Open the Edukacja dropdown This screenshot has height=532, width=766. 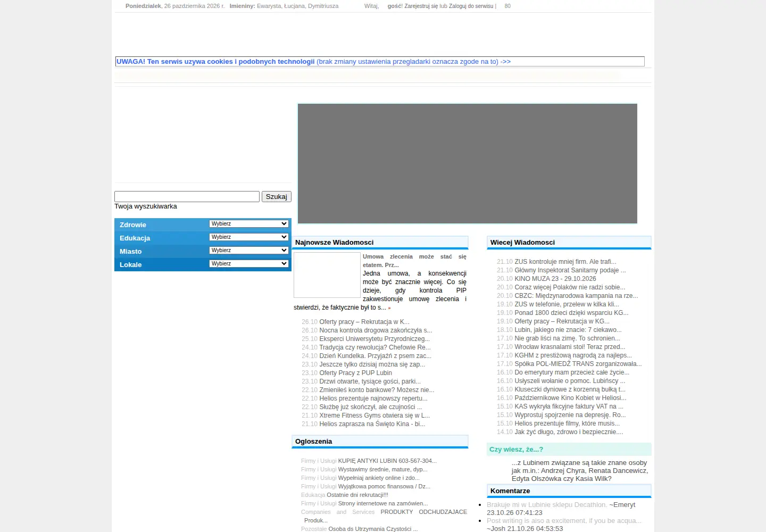pyautogui.click(x=249, y=237)
